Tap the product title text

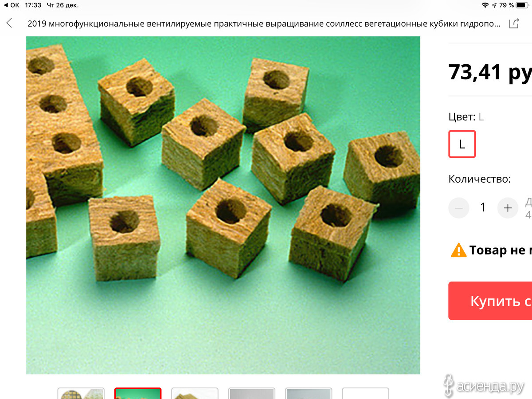click(x=264, y=23)
